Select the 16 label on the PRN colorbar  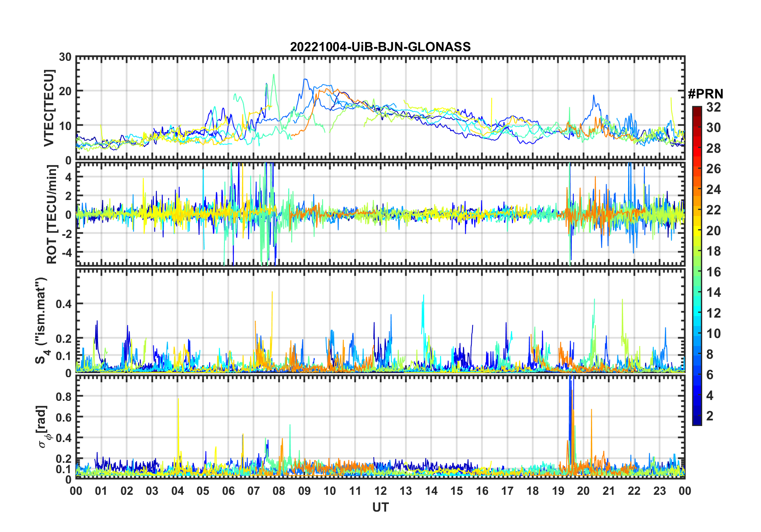pos(714,272)
